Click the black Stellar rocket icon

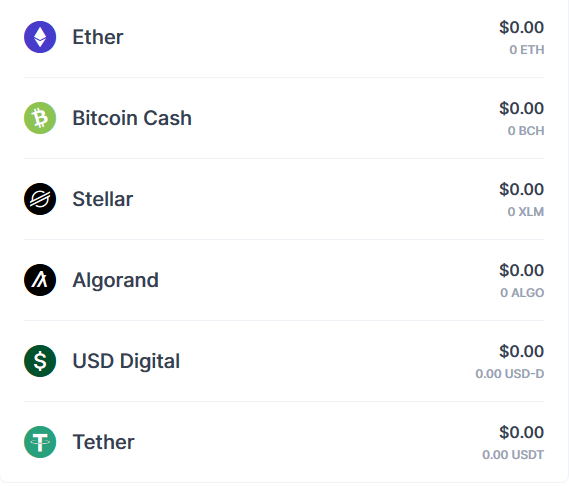(x=40, y=199)
